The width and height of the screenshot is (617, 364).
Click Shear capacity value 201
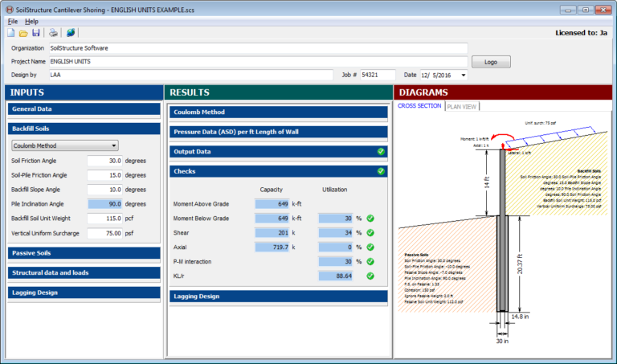click(x=272, y=232)
